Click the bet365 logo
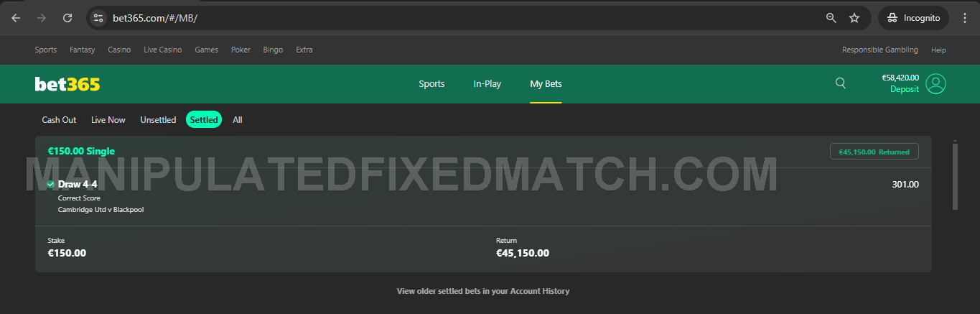This screenshot has width=980, height=314. tap(67, 84)
